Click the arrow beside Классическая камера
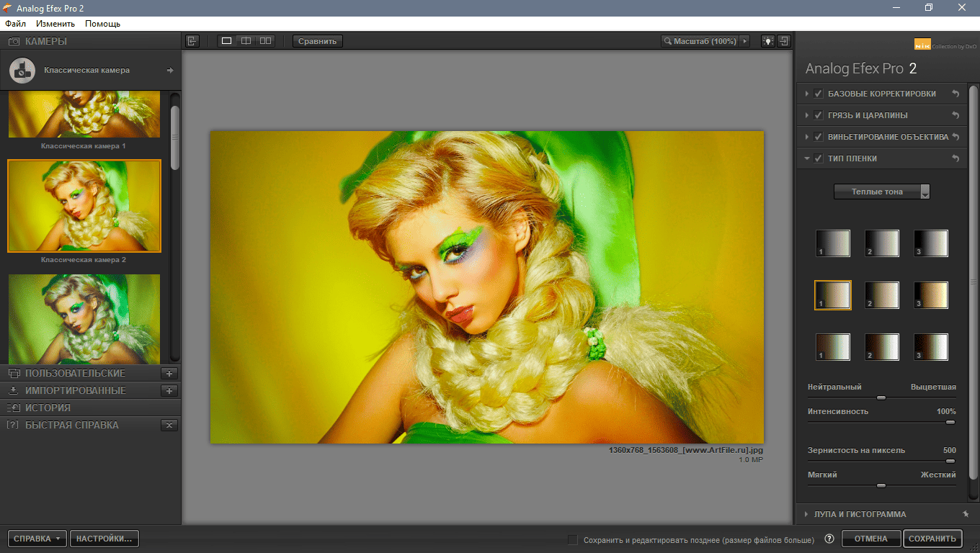This screenshot has height=553, width=980. click(x=170, y=71)
